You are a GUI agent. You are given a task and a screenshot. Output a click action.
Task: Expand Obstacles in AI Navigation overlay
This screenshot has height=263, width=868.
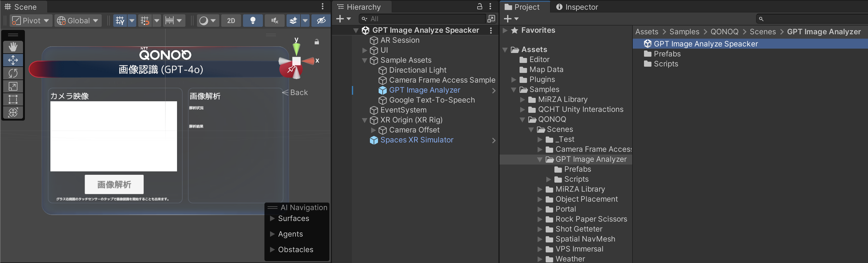[273, 250]
